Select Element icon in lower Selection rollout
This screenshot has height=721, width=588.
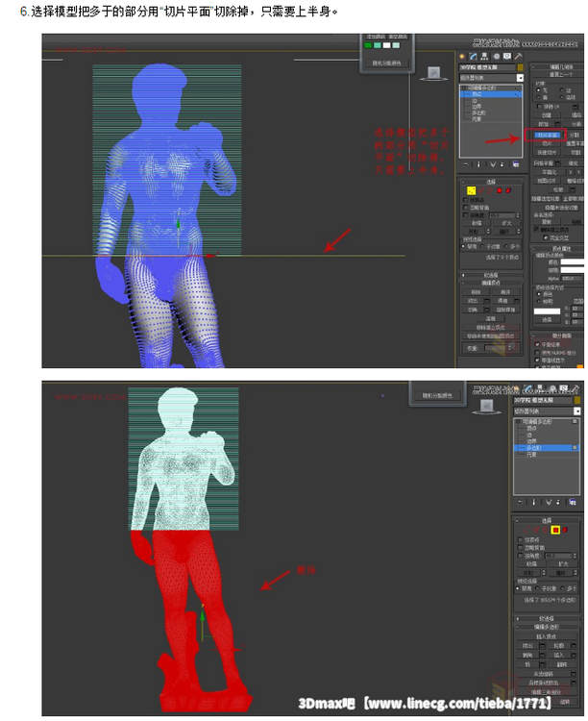[565, 530]
